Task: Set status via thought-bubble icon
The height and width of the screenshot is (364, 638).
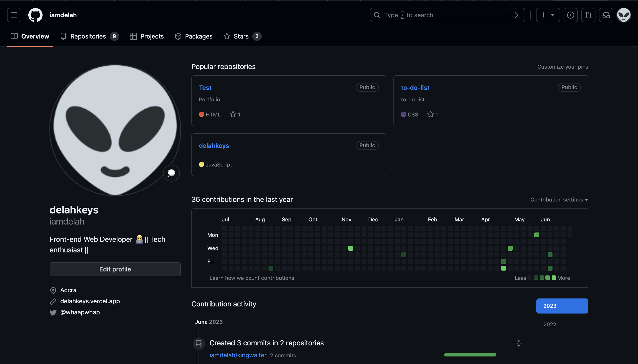Action: click(x=171, y=173)
